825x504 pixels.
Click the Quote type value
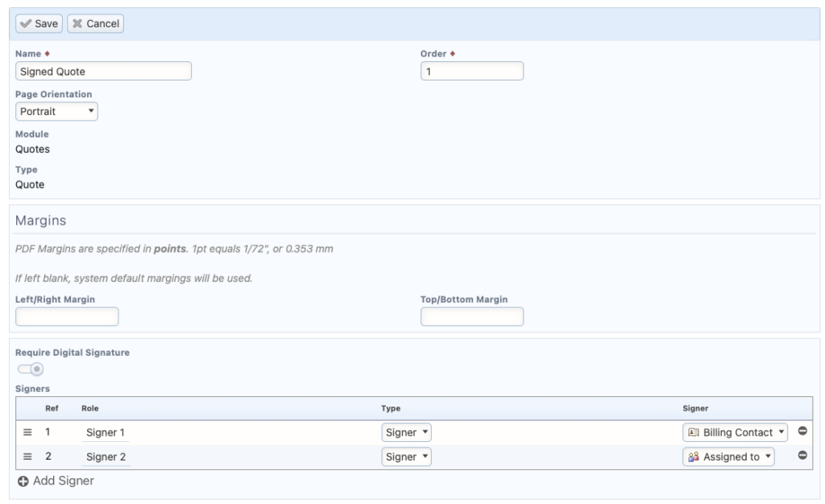tap(30, 185)
